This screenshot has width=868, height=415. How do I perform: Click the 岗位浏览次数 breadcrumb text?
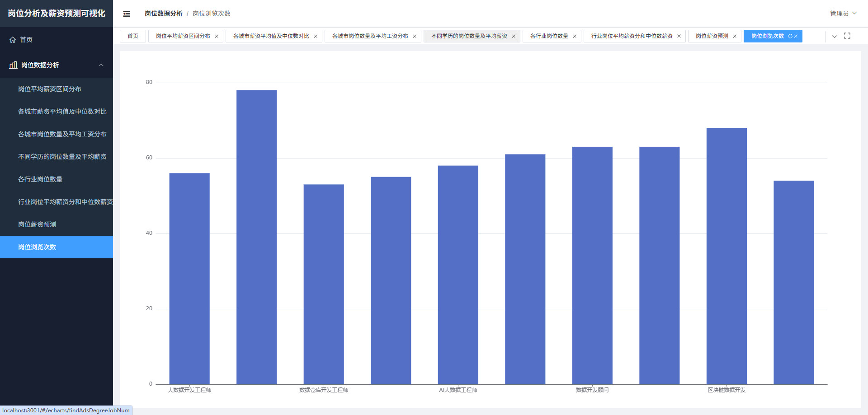pos(212,14)
